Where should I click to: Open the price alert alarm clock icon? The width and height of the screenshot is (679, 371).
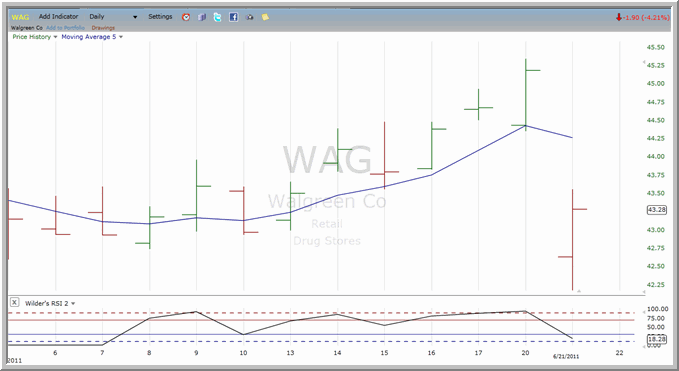186,17
